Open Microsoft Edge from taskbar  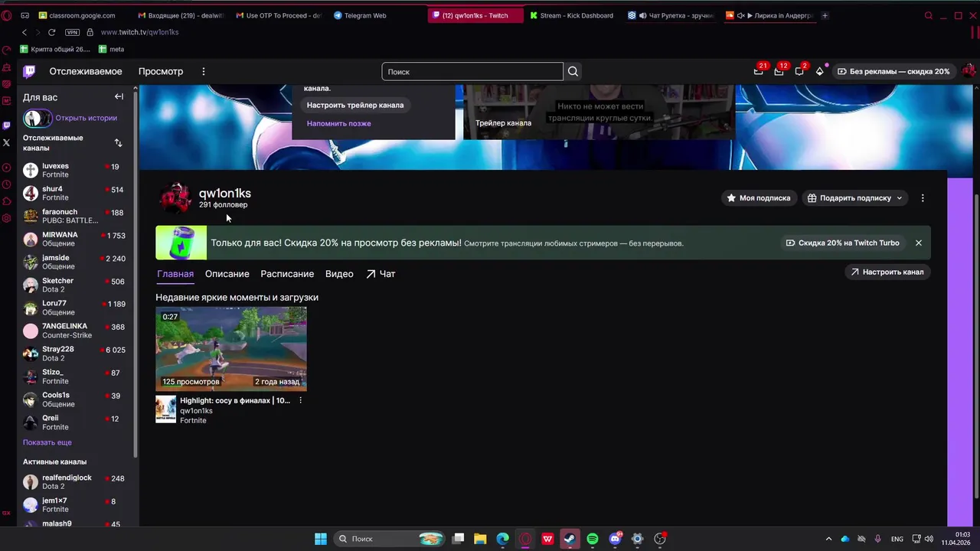[502, 539]
